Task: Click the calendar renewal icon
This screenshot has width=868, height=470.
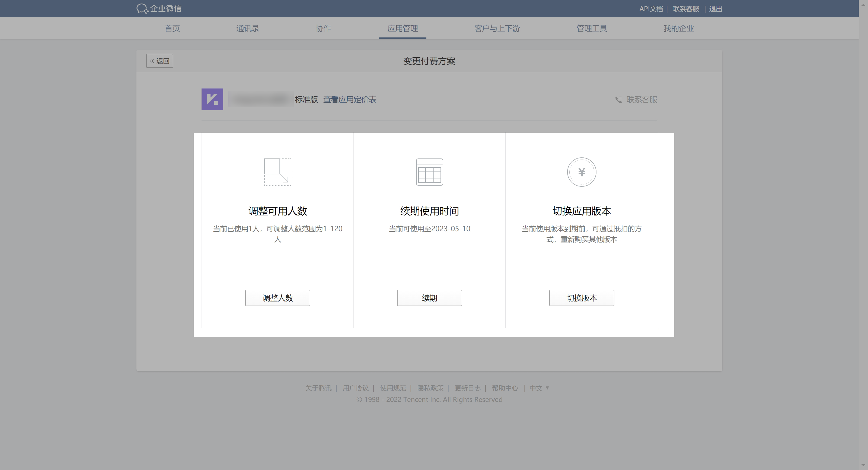Action: pos(429,172)
